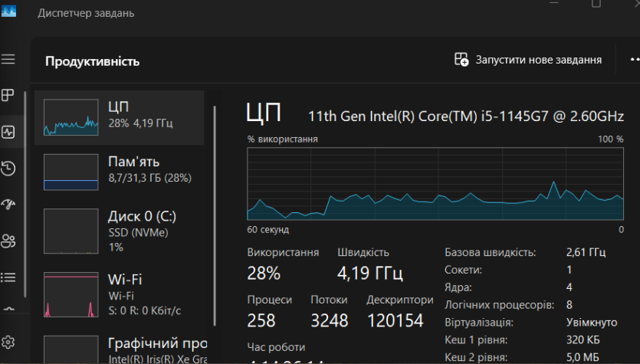The width and height of the screenshot is (640, 364).
Task: Click the Wi-Fi mini graph thumbnail
Action: click(x=71, y=294)
